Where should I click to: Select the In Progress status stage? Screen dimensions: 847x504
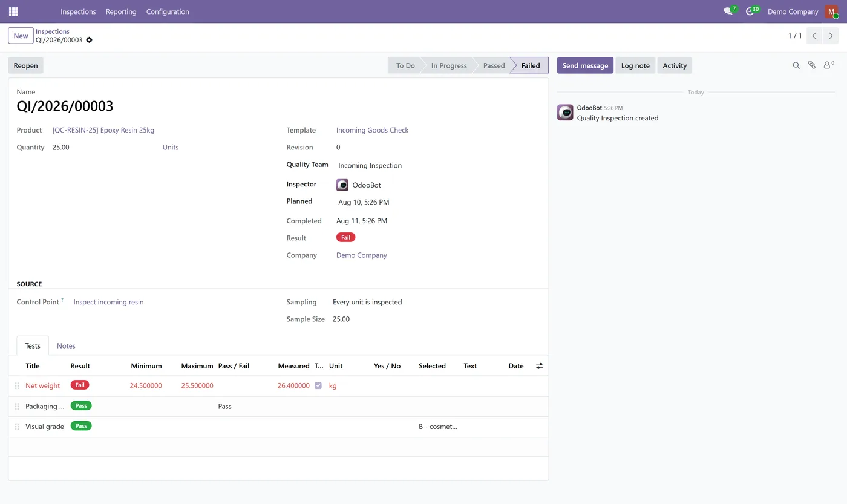point(449,65)
